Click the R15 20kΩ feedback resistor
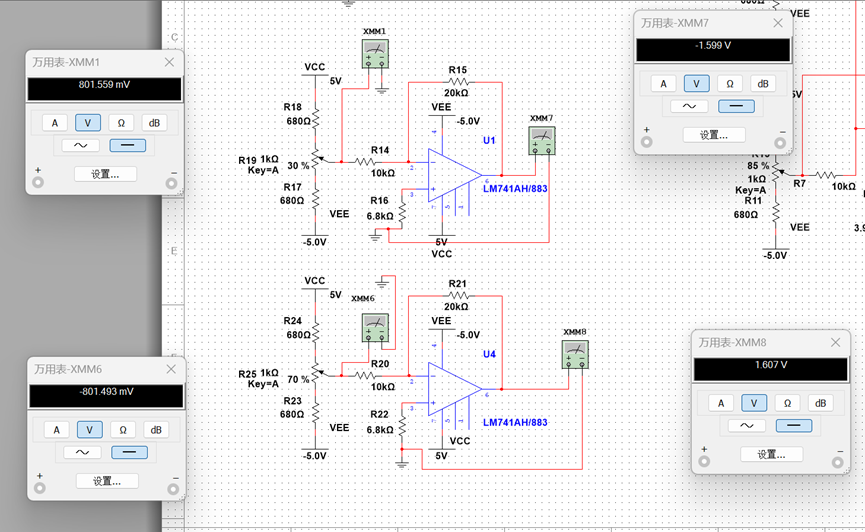 [458, 82]
